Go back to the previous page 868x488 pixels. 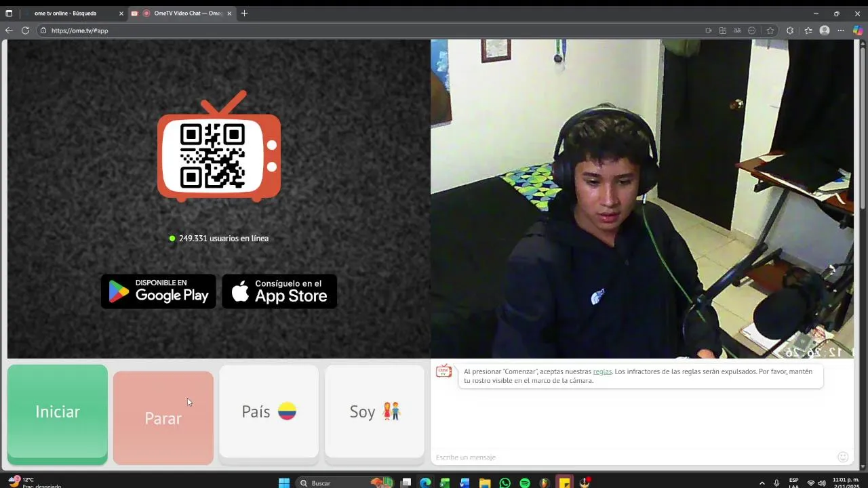[9, 30]
